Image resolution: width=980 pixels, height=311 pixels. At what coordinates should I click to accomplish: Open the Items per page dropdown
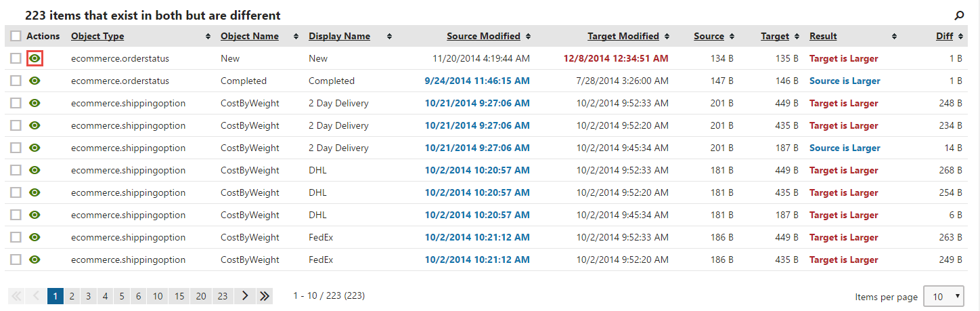click(x=943, y=297)
